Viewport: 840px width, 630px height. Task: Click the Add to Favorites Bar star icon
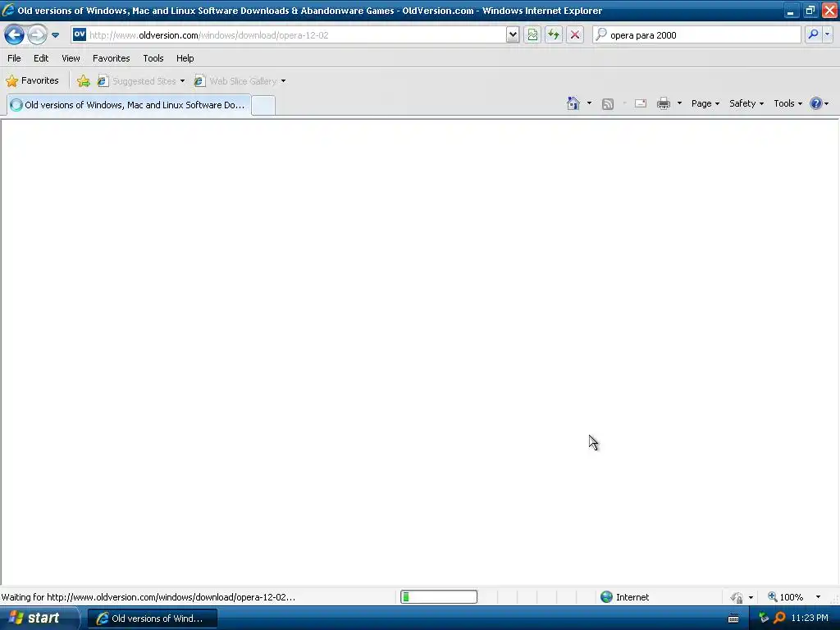pos(84,81)
